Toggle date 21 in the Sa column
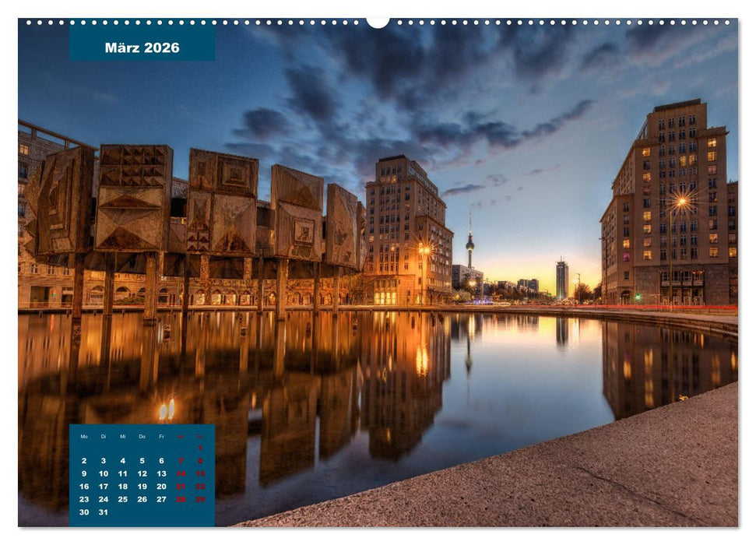 (181, 487)
